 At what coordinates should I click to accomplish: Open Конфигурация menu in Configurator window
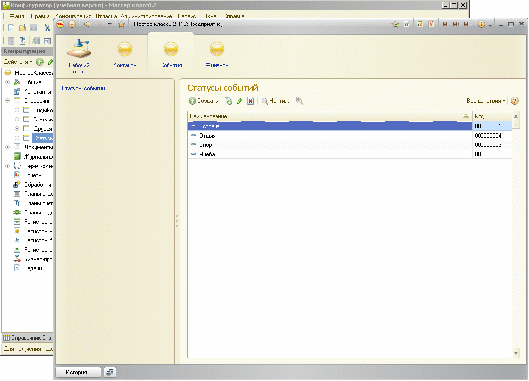pos(73,16)
